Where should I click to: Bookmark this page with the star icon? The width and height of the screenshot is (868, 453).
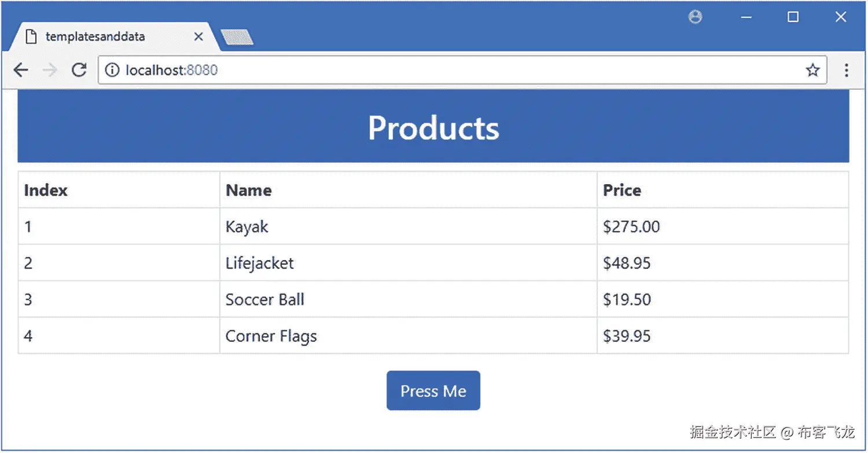point(812,71)
